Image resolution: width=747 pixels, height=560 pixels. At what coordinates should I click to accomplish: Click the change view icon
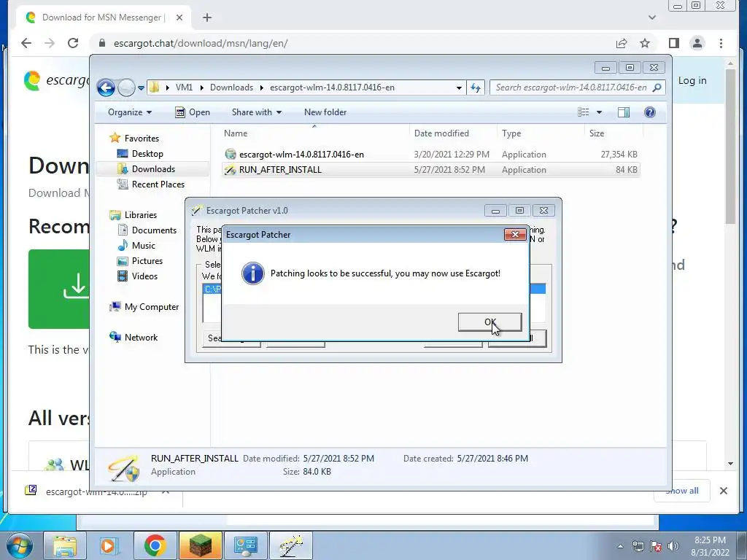click(583, 112)
